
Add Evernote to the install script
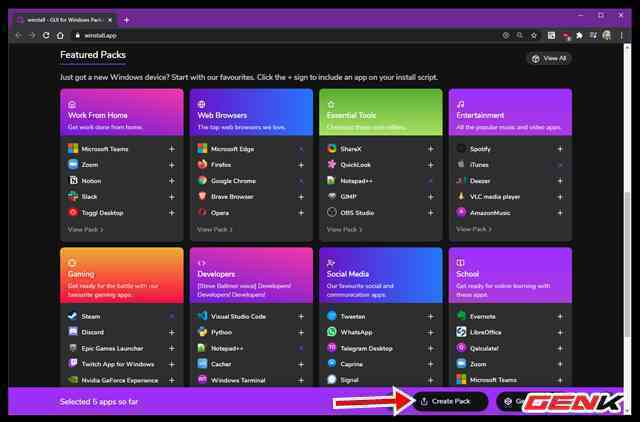click(560, 317)
